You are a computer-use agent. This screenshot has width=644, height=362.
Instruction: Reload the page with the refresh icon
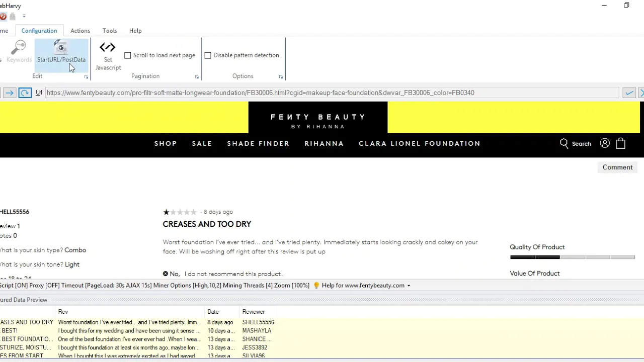pyautogui.click(x=25, y=93)
